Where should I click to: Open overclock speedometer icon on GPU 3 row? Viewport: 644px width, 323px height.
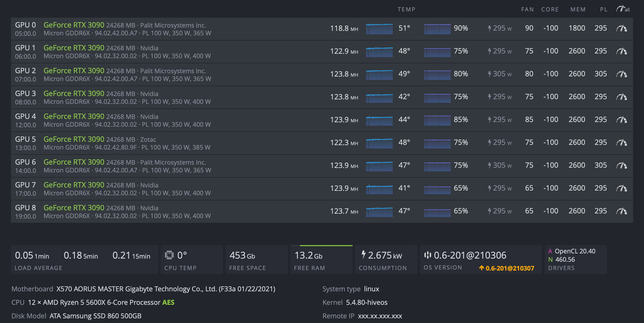(x=621, y=97)
